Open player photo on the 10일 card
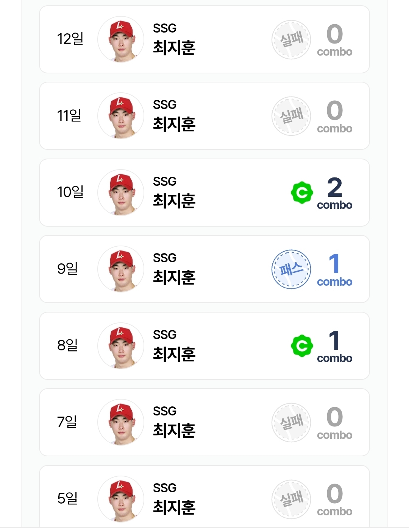Viewport: 409px width, 532px height. pos(121,193)
